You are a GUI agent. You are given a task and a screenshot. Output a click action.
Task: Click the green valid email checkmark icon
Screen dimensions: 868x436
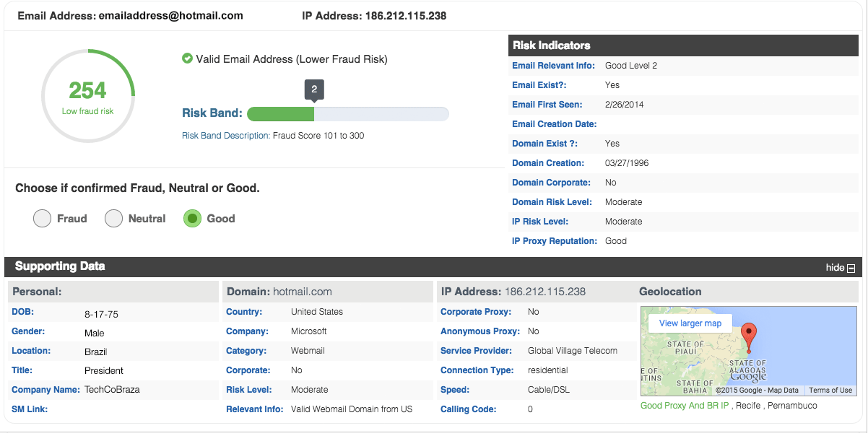[x=187, y=58]
